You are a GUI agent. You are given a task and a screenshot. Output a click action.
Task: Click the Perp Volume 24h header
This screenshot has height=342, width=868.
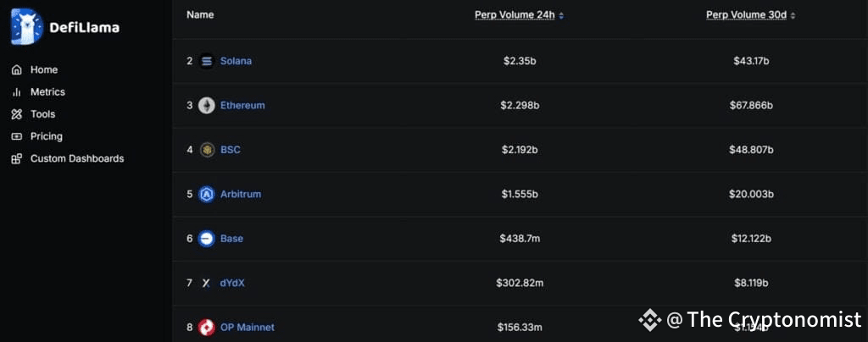pyautogui.click(x=515, y=15)
